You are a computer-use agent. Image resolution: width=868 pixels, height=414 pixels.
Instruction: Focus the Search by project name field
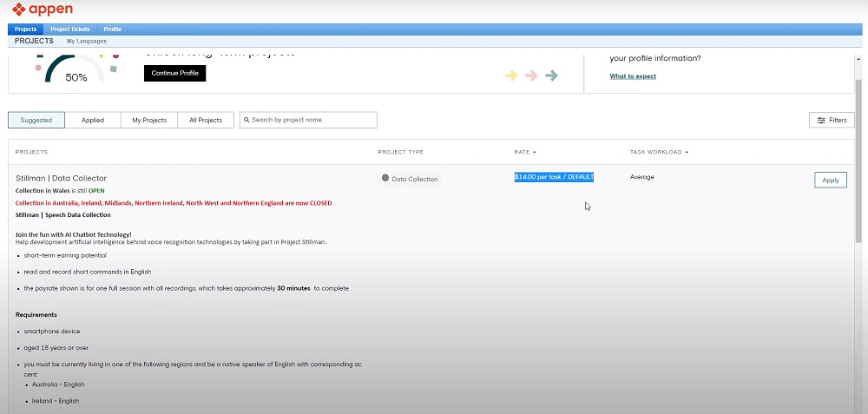pos(312,120)
